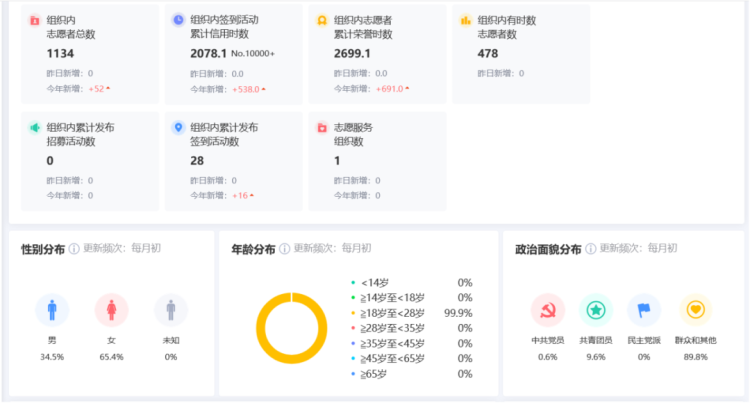The height and width of the screenshot is (403, 750).
Task: Select the female (女) gender icon
Action: click(111, 311)
